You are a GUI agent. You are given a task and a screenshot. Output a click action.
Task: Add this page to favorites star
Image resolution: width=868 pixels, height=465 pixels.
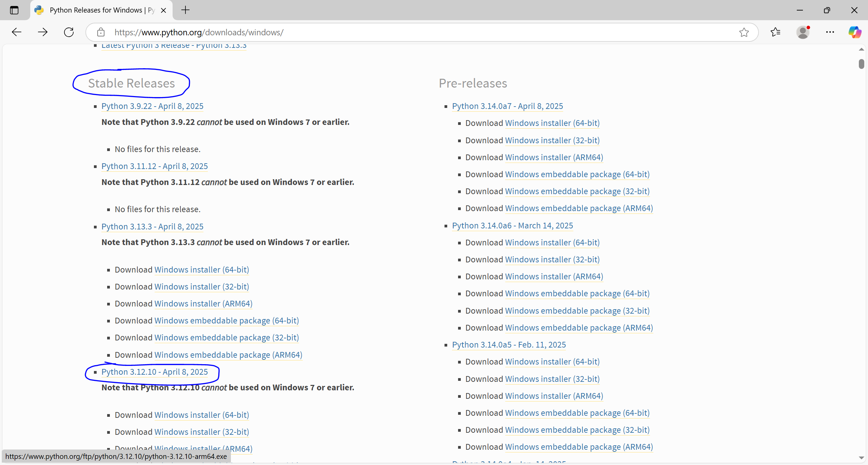point(744,32)
